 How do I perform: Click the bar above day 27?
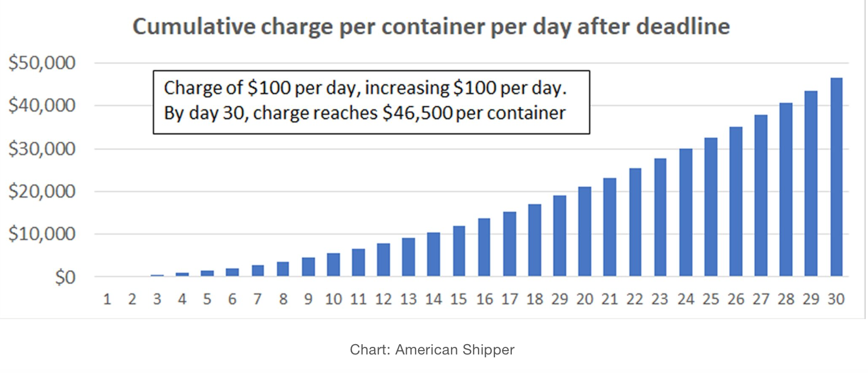click(761, 195)
